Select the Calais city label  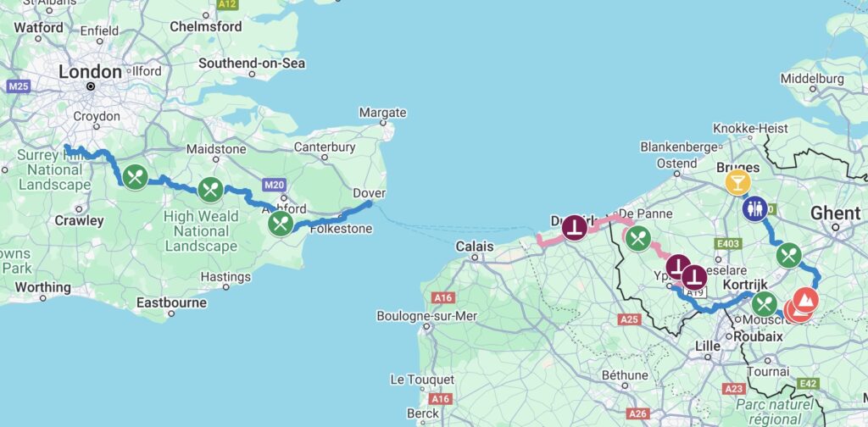475,247
